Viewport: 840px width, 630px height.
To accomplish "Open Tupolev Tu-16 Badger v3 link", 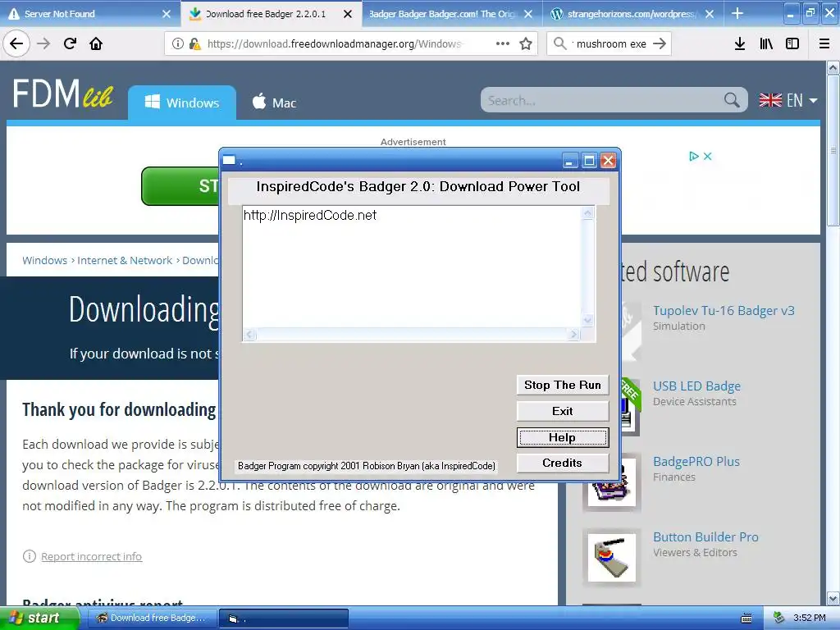I will pyautogui.click(x=724, y=311).
